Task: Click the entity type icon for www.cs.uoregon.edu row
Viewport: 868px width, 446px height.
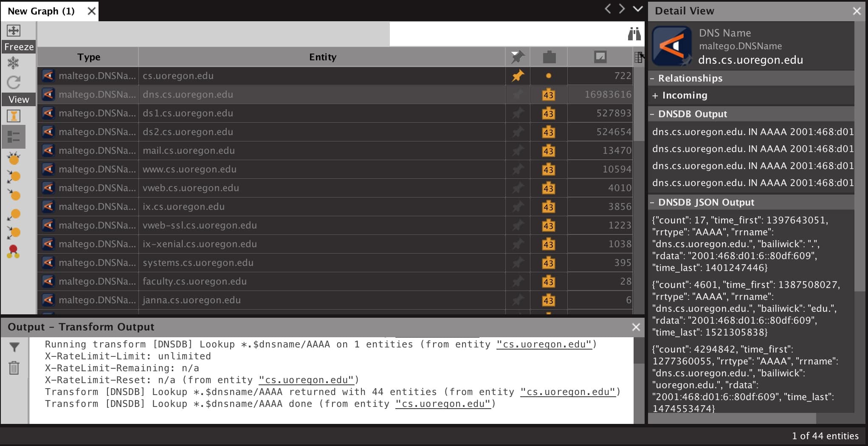Action: (48, 169)
